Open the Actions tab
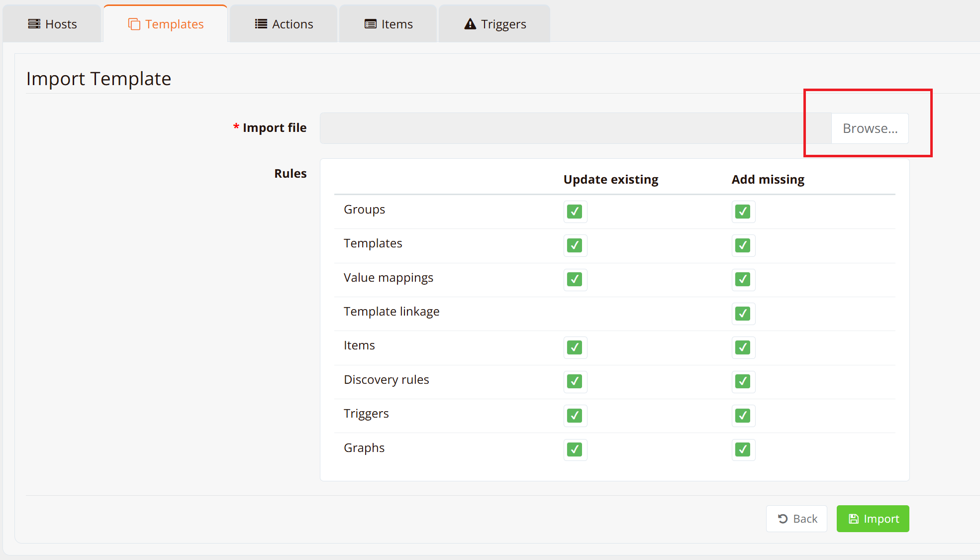Screen dimensions: 980x560 (x=284, y=24)
